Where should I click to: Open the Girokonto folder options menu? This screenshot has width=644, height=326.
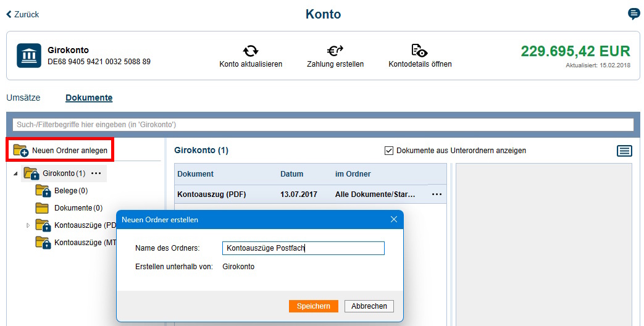pos(96,173)
